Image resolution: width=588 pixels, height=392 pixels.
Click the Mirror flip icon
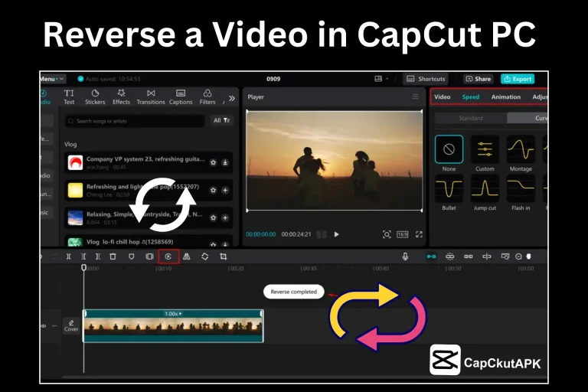(186, 256)
